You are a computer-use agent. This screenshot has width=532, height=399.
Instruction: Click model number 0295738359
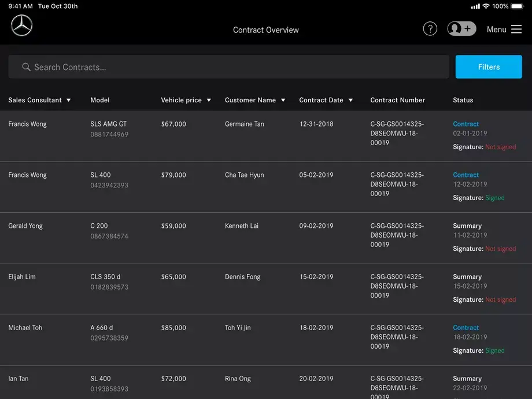(109, 338)
